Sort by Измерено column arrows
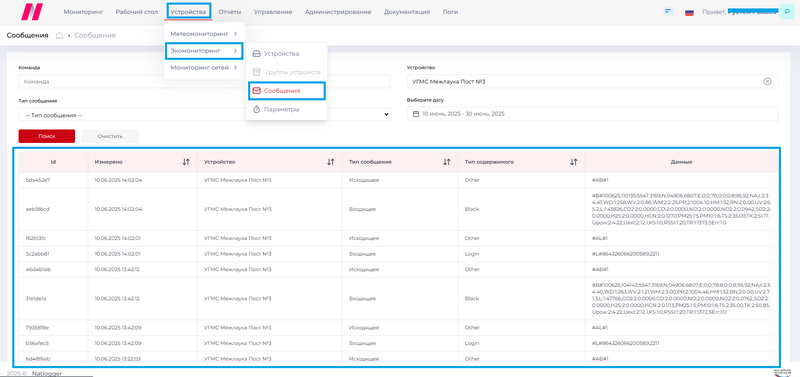Image resolution: width=800 pixels, height=377 pixels. tap(186, 162)
